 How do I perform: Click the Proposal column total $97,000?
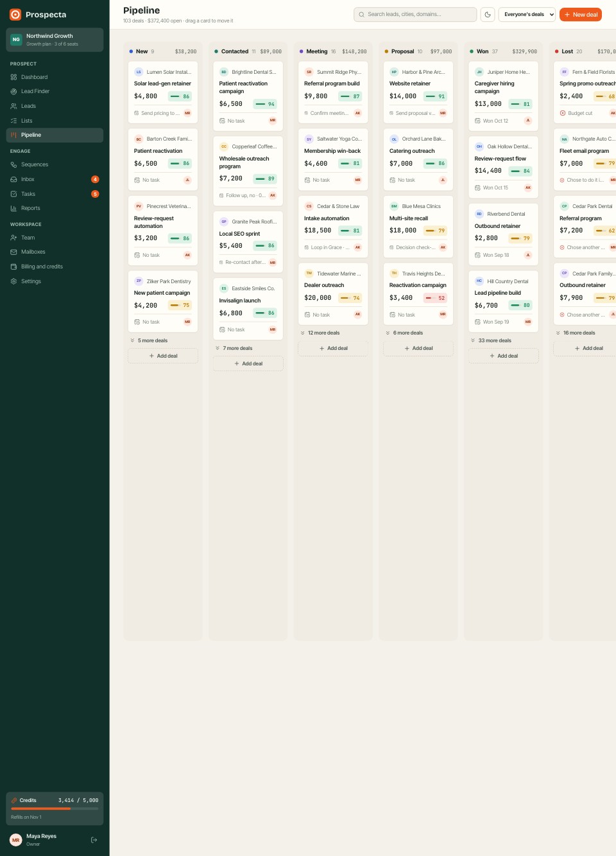click(441, 51)
